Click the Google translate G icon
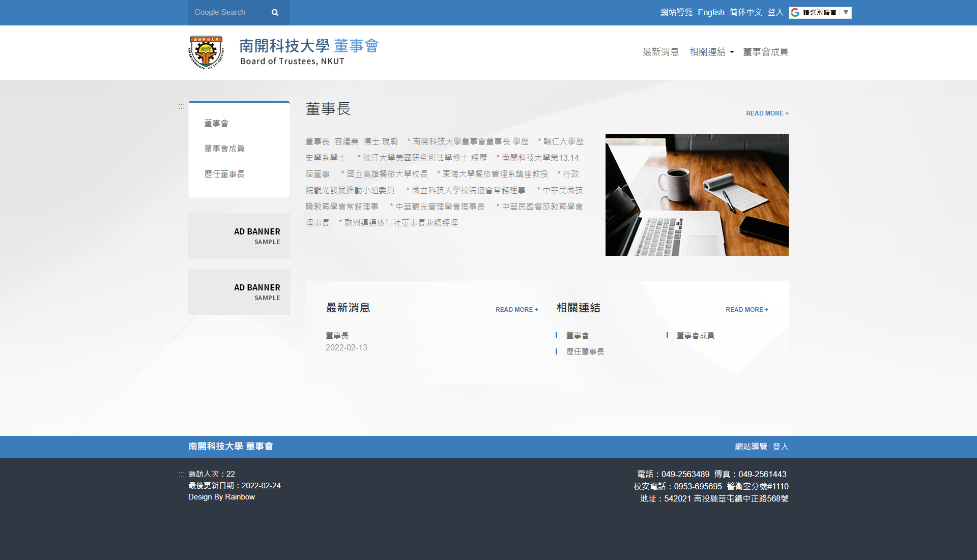 (x=795, y=13)
